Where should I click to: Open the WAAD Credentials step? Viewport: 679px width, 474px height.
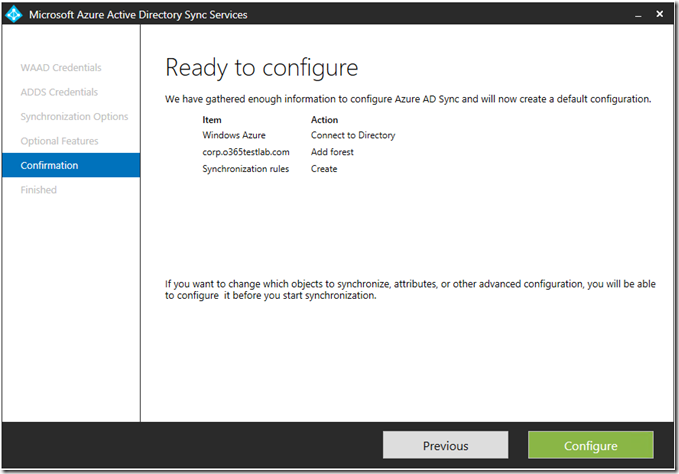click(x=61, y=68)
